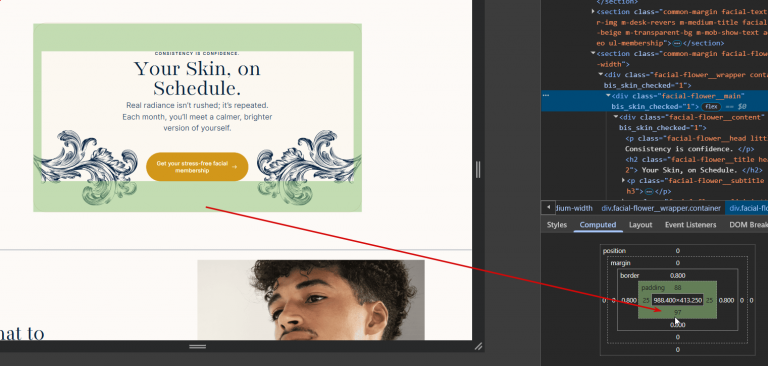Click the 'border' label in box model
Screen dimensions: 768x366
point(630,275)
